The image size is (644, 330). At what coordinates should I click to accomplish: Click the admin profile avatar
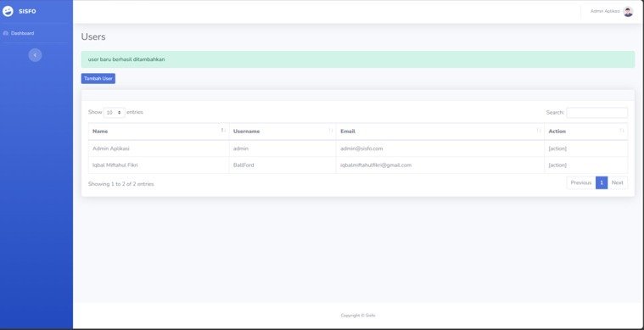point(628,12)
